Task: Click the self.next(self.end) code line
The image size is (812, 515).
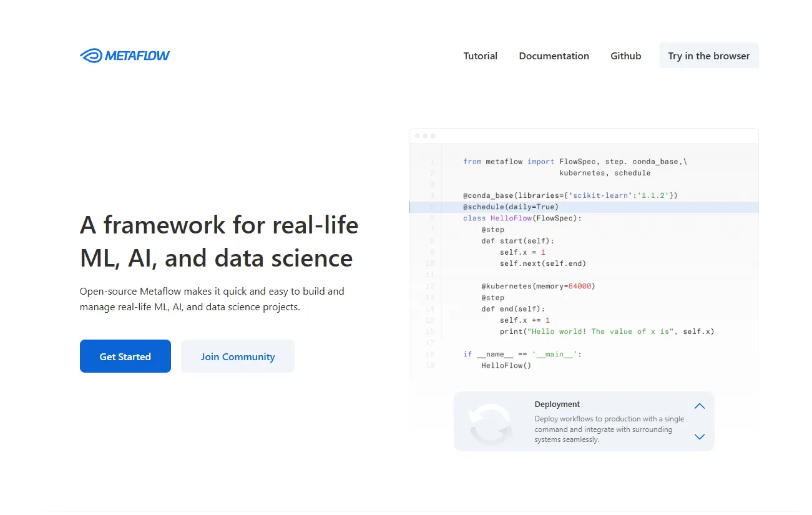Action: [543, 263]
